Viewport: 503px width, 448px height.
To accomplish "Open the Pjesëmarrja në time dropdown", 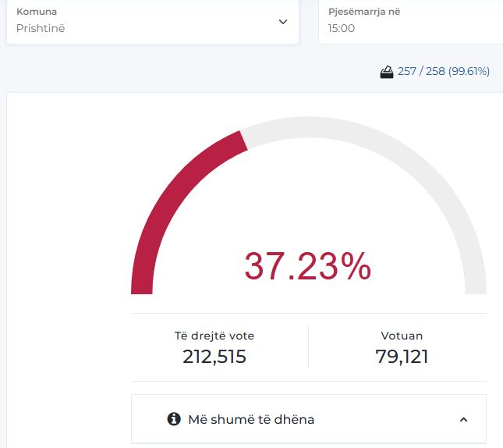I will point(410,22).
